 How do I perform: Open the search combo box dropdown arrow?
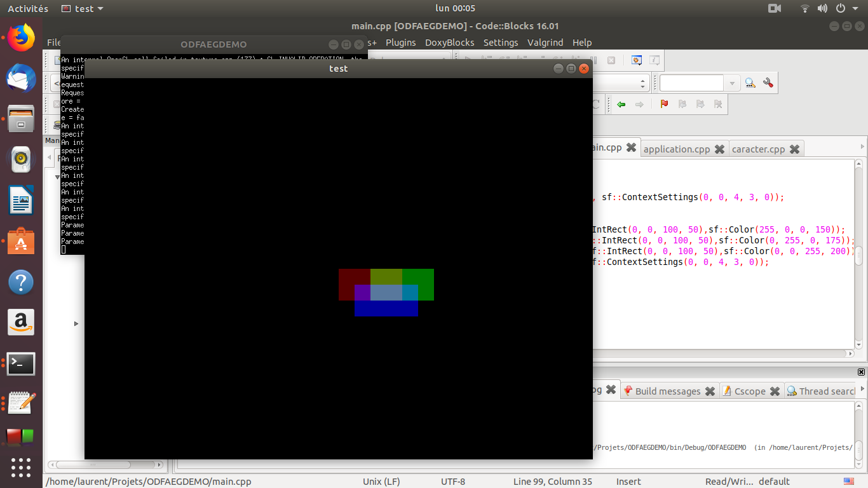click(732, 83)
